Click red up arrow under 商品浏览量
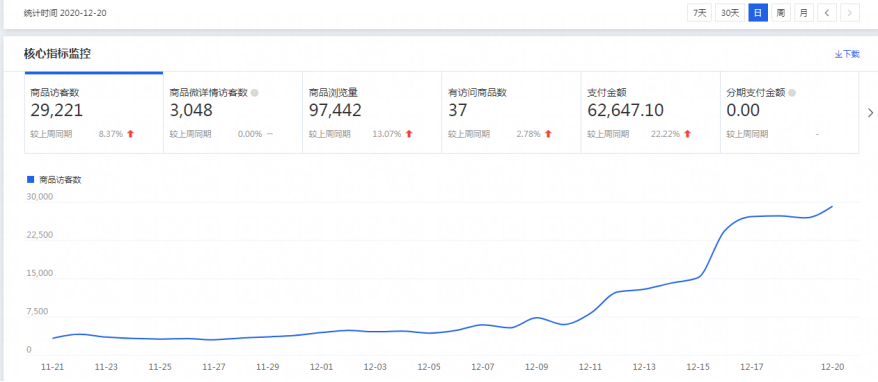 [409, 134]
